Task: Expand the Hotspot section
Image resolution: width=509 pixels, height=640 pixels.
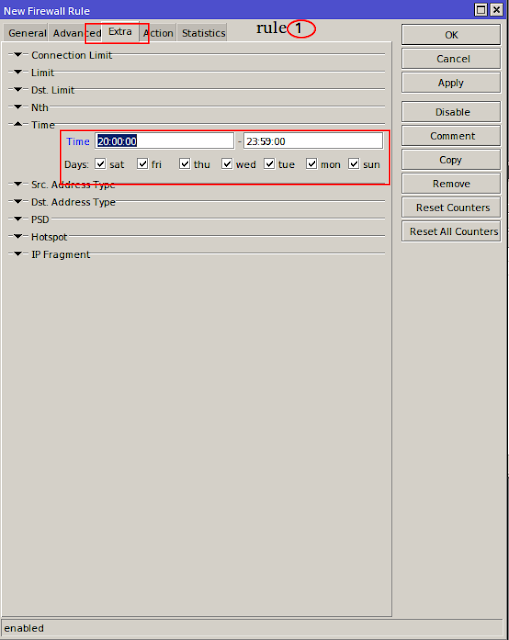Action: [x=18, y=236]
